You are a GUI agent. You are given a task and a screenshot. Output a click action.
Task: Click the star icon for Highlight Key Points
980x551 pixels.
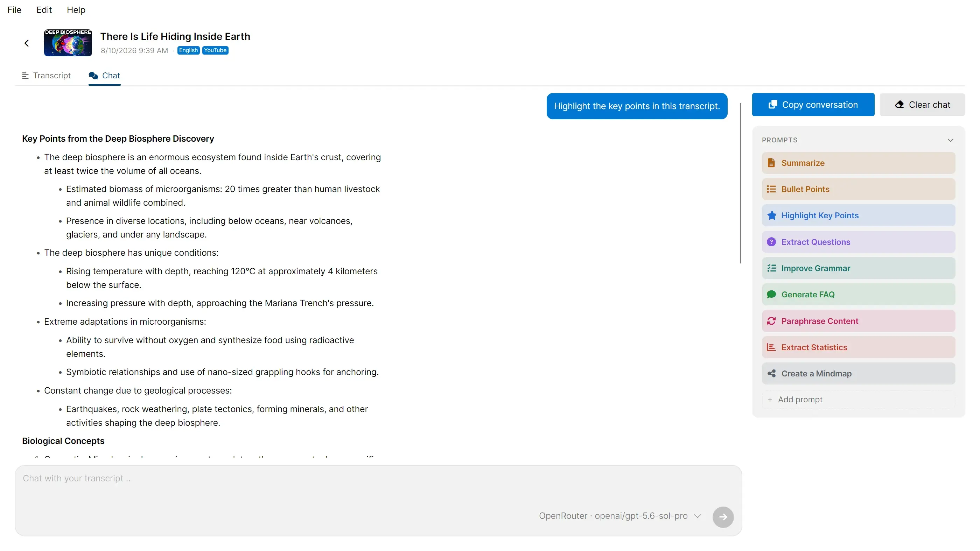click(771, 215)
